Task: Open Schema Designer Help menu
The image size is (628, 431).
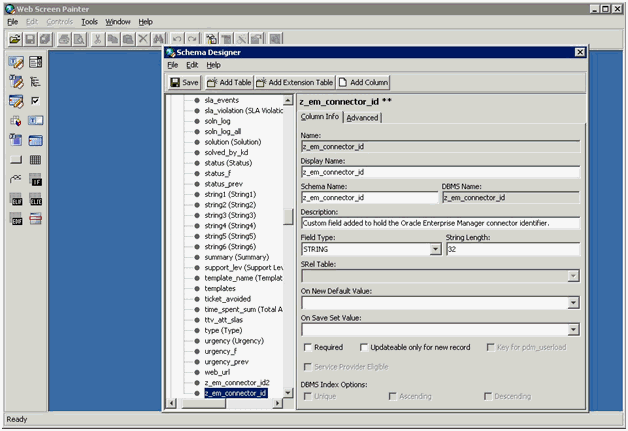Action: point(213,65)
